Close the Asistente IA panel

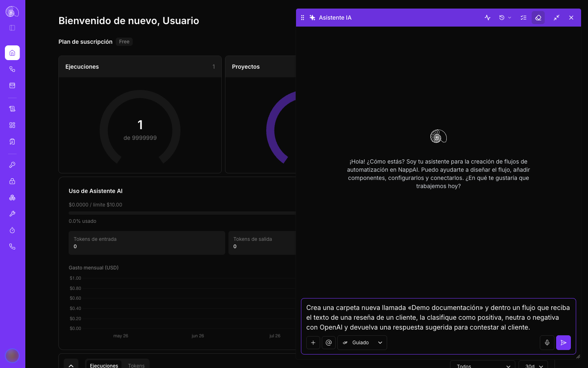(x=571, y=18)
